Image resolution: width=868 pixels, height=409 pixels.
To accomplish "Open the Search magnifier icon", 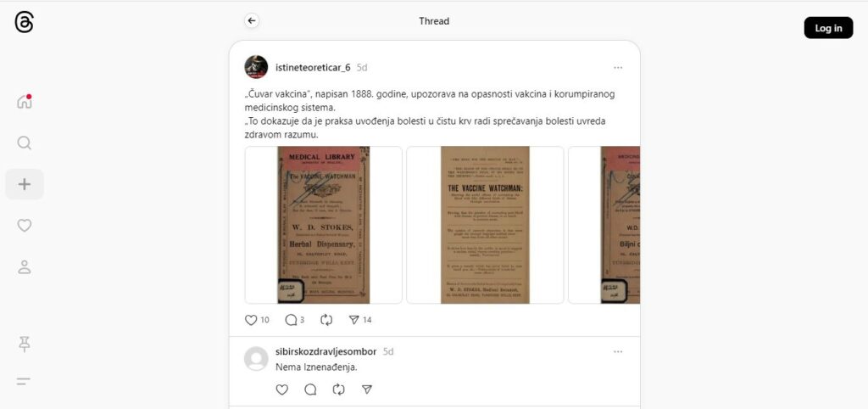I will click(x=25, y=143).
